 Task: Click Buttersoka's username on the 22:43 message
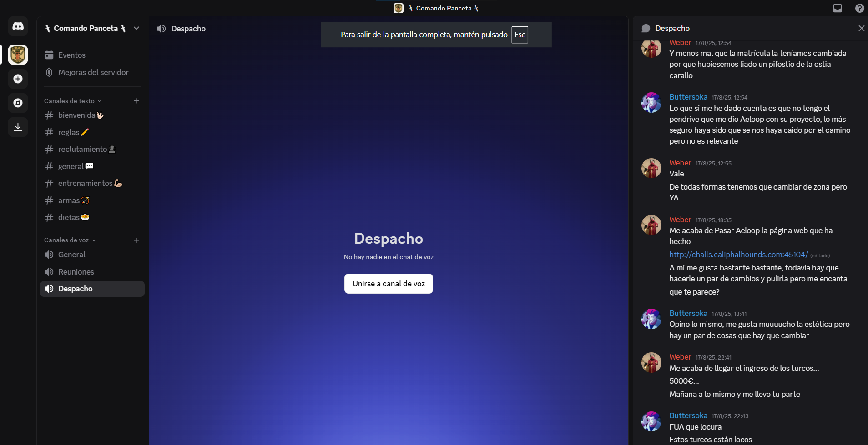688,415
